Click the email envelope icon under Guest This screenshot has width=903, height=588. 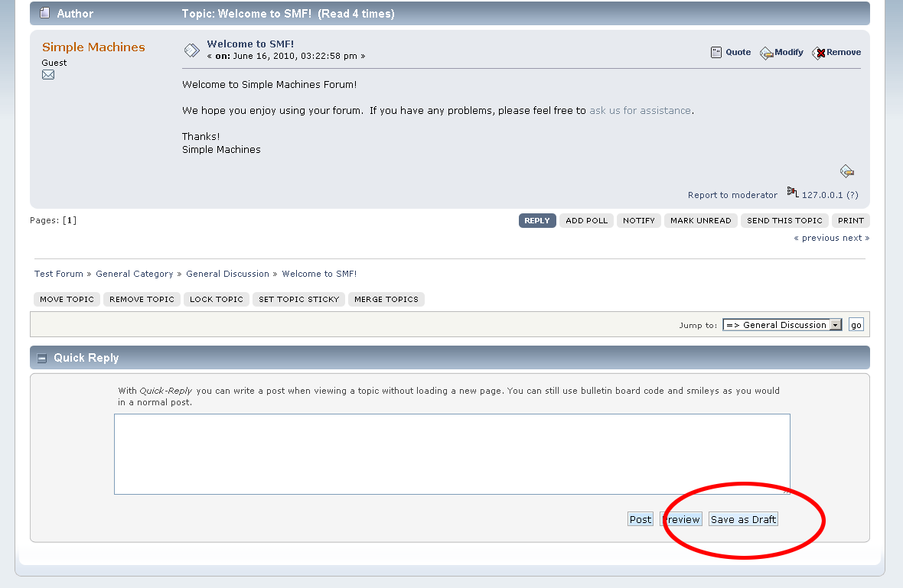click(x=48, y=75)
